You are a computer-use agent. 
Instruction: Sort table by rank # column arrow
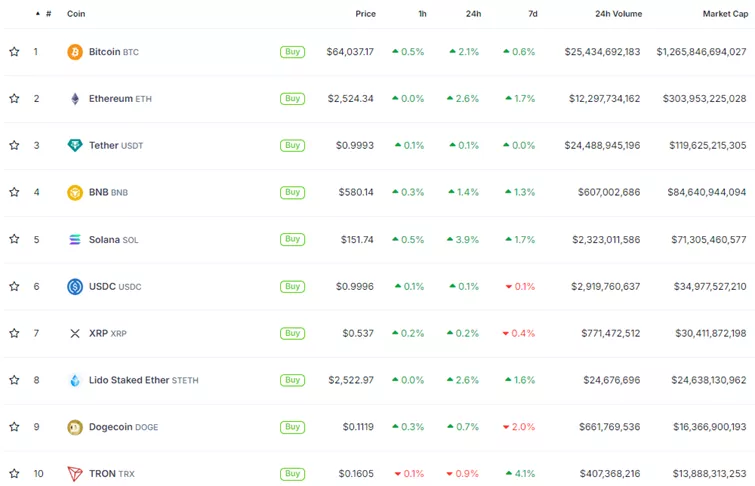tap(38, 14)
